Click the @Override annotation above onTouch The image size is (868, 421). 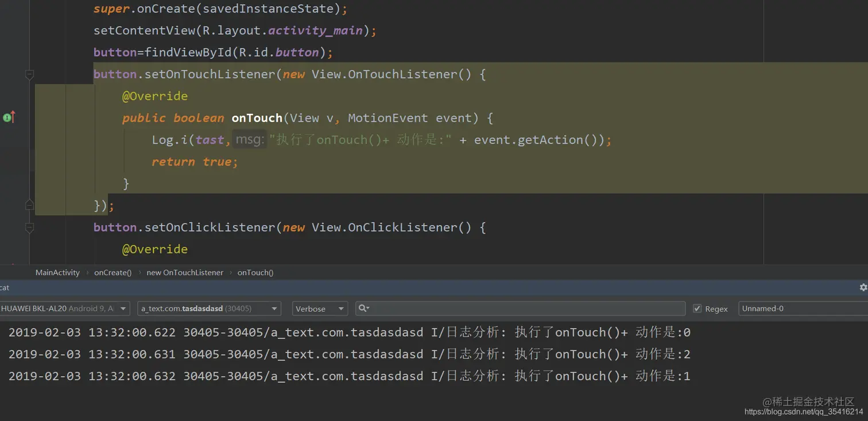click(155, 96)
